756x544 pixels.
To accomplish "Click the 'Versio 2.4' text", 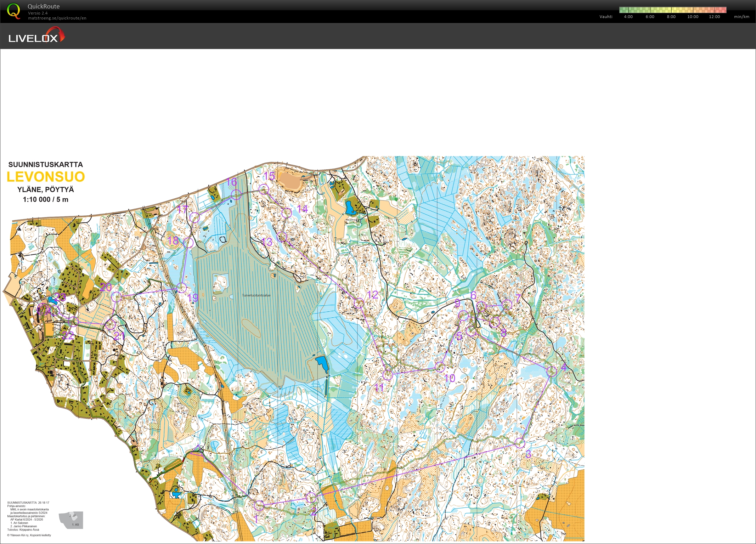I will coord(38,13).
